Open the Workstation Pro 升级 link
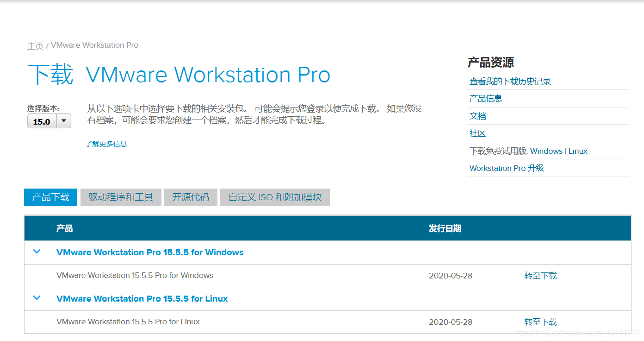644x341 pixels. pyautogui.click(x=507, y=168)
